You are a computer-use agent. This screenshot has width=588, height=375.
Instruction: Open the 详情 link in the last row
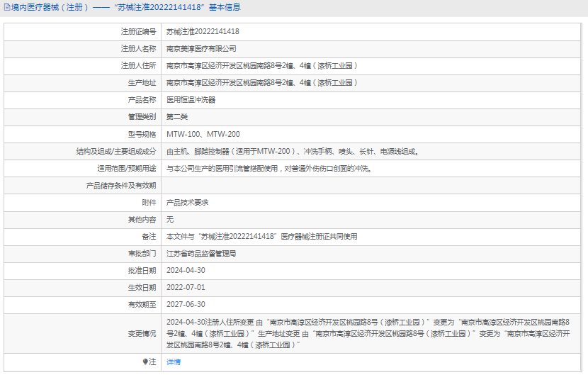pyautogui.click(x=174, y=362)
